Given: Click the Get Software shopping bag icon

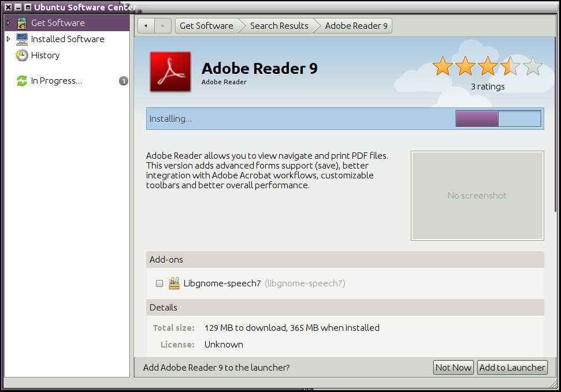Looking at the screenshot, I should [22, 23].
